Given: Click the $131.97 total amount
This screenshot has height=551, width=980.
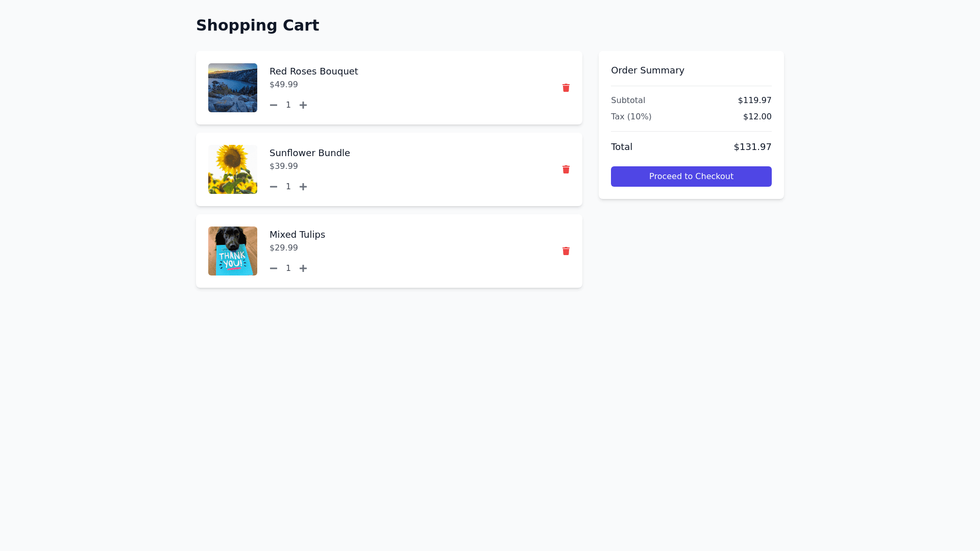Looking at the screenshot, I should [752, 147].
